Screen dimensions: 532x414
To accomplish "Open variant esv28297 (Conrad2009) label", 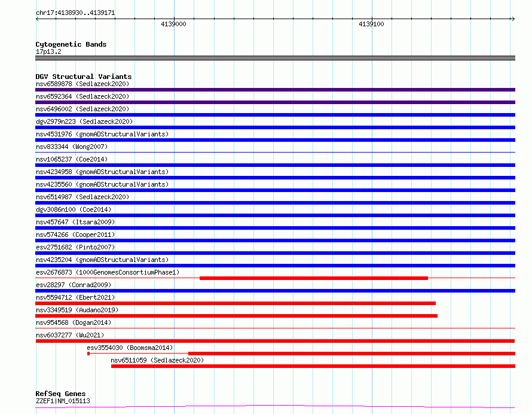I will pyautogui.click(x=74, y=285).
